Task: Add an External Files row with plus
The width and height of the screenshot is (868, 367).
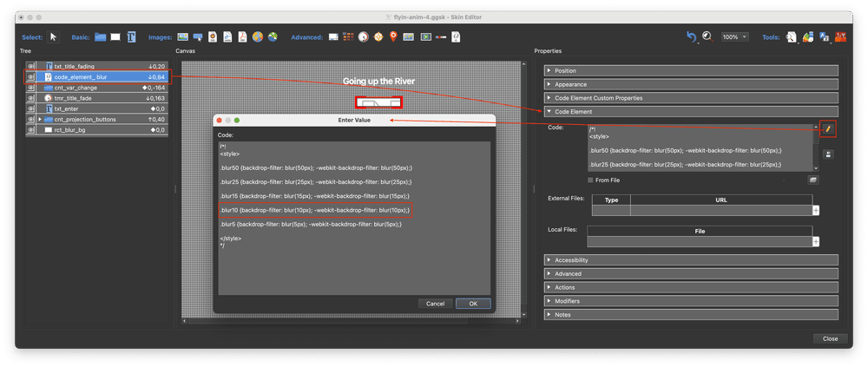Action: [x=816, y=210]
